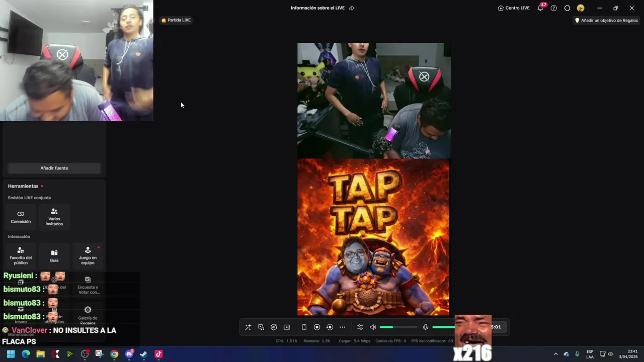Open Galería de Regalos tool
The width and height of the screenshot is (644, 362).
[88, 315]
